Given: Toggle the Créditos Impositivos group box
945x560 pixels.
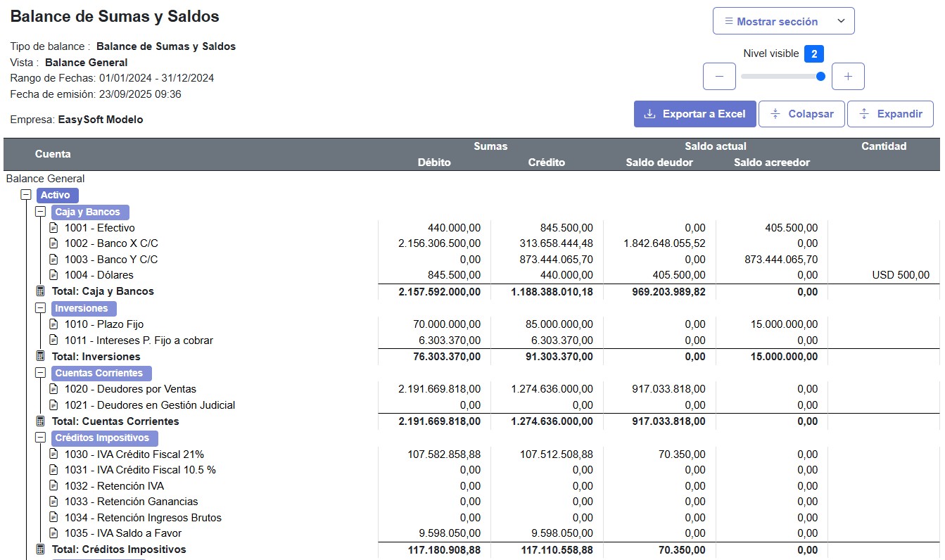Looking at the screenshot, I should 41,438.
